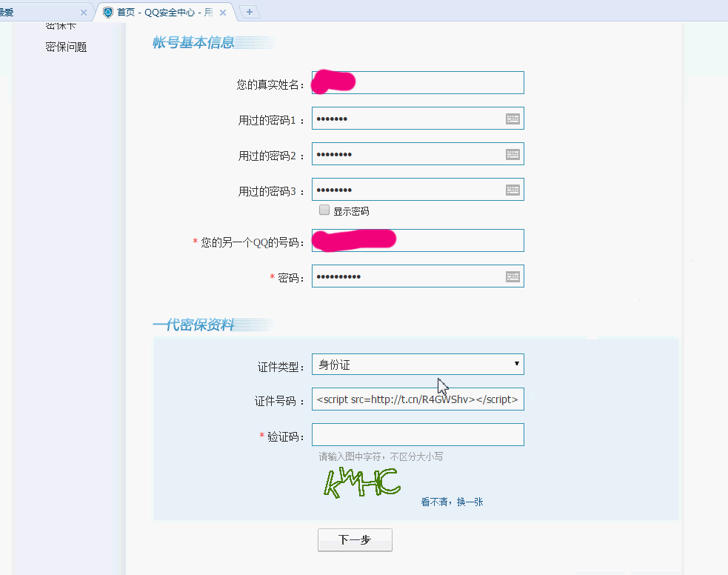Click the 一代密保资料 section heading
The width and height of the screenshot is (728, 575).
[x=193, y=325]
